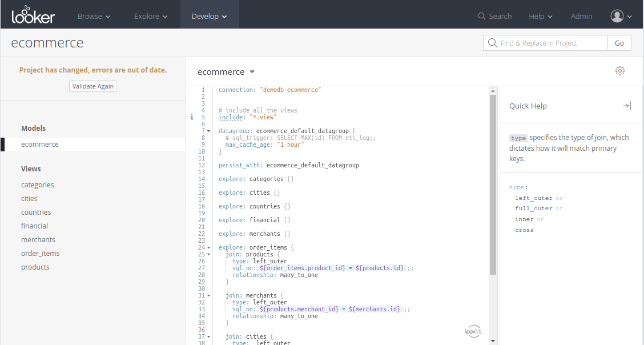Open the editor settings gear
644x345 pixels.
620,71
